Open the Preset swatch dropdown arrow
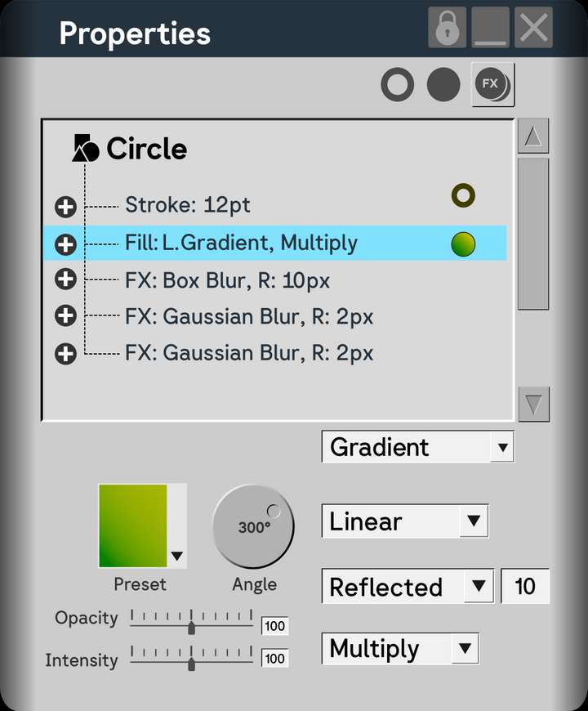This screenshot has height=711, width=588. [x=178, y=557]
